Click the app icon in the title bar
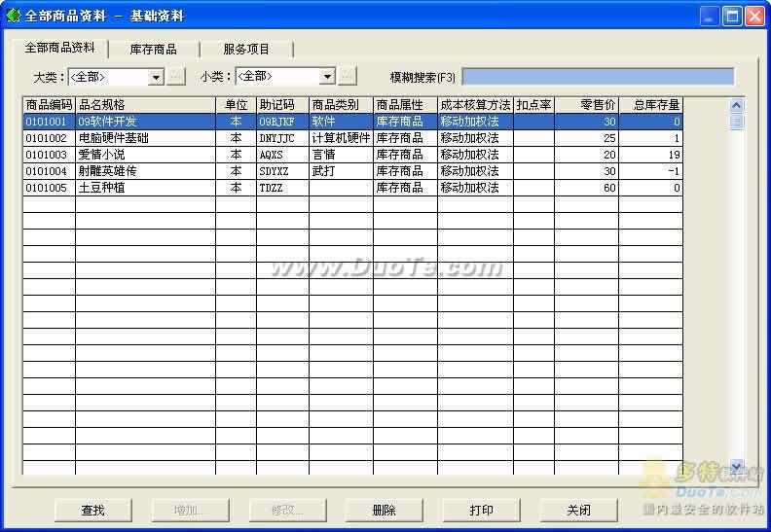 pos(13,16)
